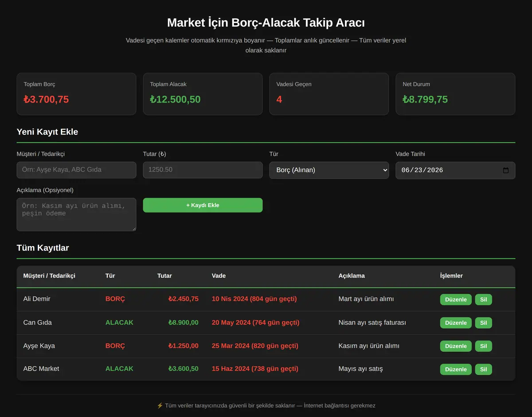This screenshot has height=417, width=532.
Task: Click the page title Market İçin Borç-Alacak Takip Aracı
Action: 266,23
